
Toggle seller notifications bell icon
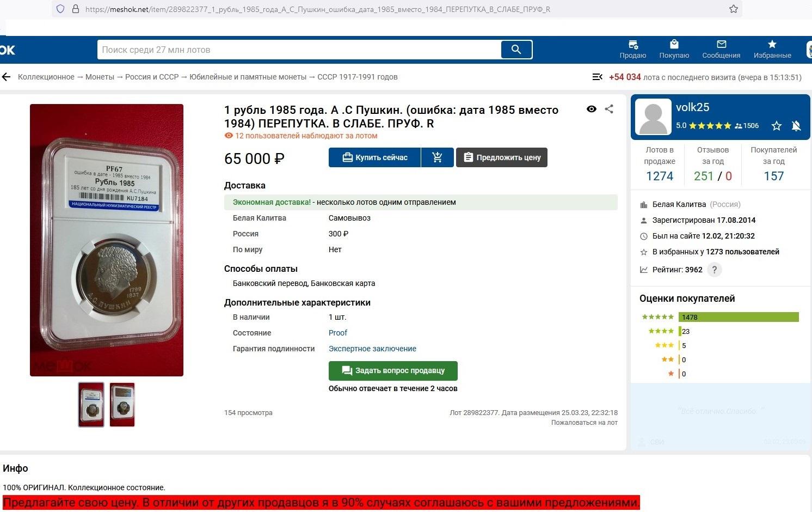796,126
